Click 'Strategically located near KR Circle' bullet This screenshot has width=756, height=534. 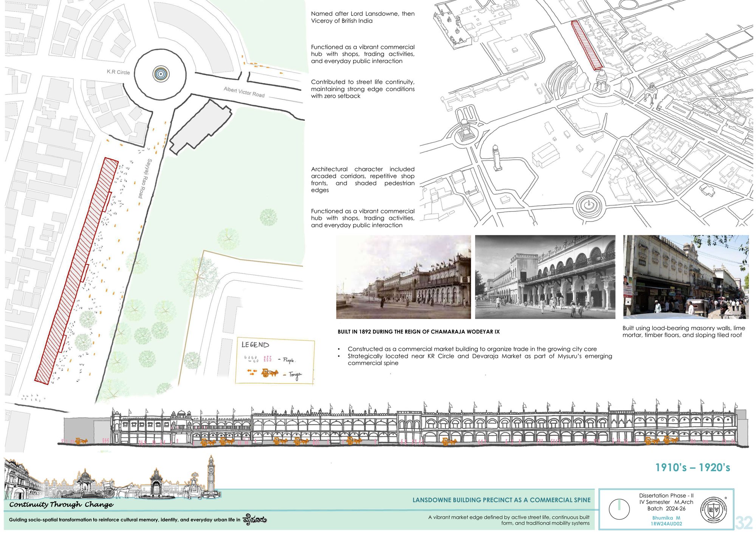click(480, 359)
